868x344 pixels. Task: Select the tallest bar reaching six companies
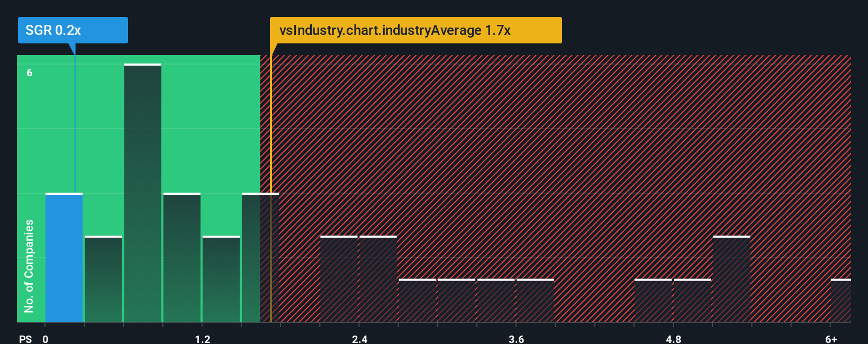point(143,193)
